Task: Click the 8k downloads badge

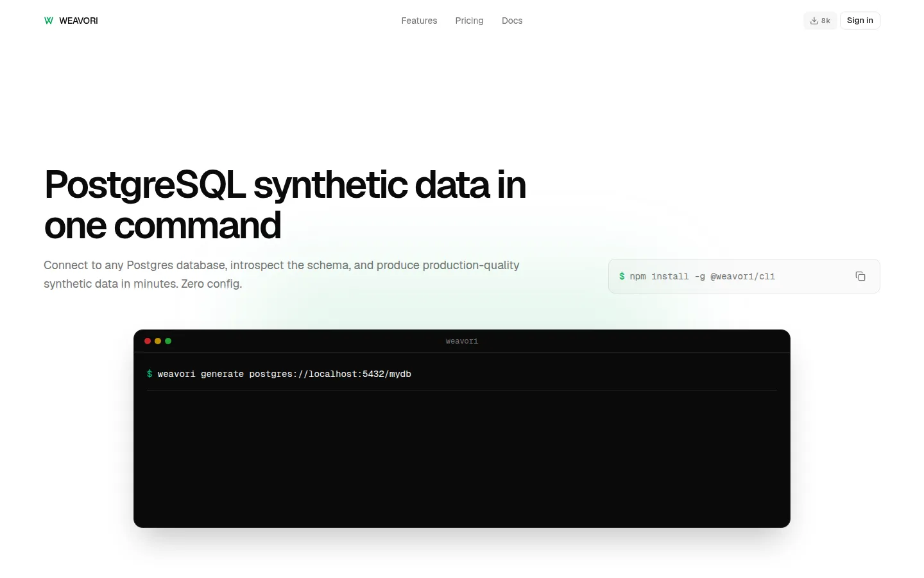Action: pos(820,21)
